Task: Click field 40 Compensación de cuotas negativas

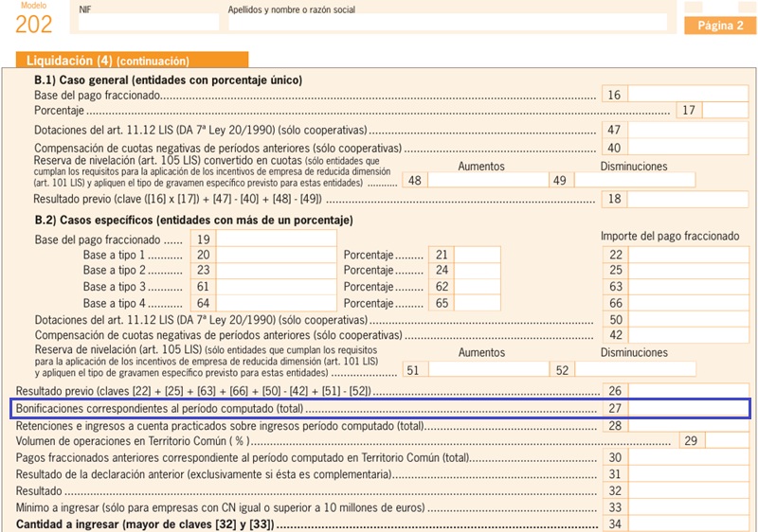Action: (x=688, y=147)
